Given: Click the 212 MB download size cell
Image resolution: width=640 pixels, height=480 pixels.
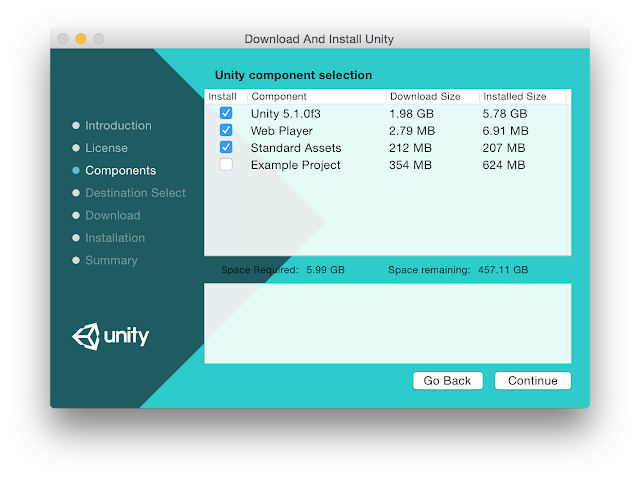Looking at the screenshot, I should pos(410,148).
